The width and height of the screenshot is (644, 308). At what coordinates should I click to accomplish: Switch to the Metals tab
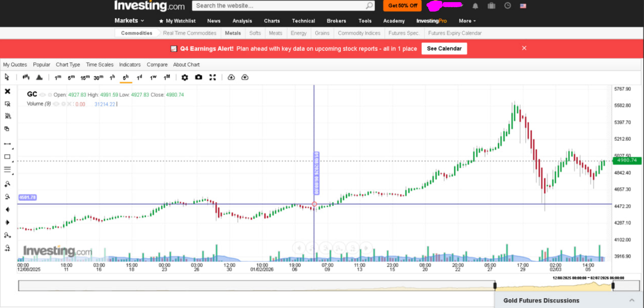233,33
